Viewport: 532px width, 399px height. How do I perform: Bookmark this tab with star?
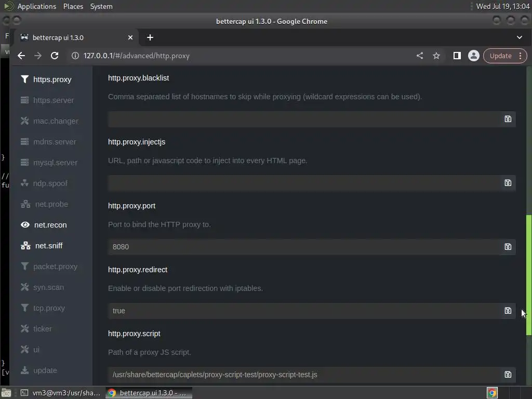(436, 56)
